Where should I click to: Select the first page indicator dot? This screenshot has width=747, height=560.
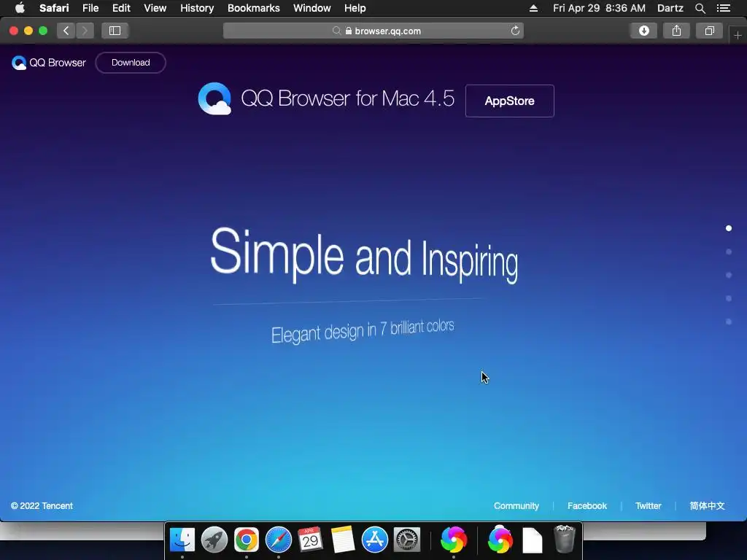(x=729, y=228)
